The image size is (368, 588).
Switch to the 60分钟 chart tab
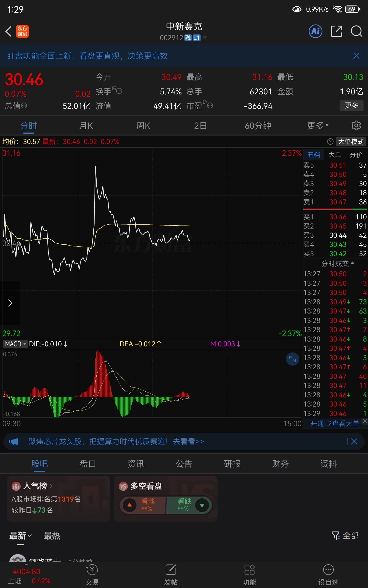pos(258,126)
